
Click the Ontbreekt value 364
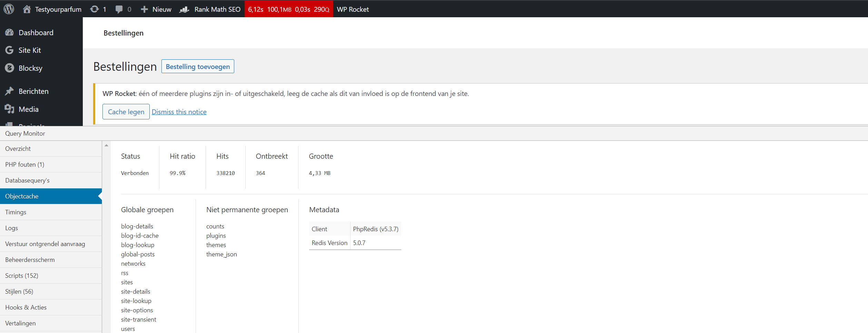[x=260, y=173]
